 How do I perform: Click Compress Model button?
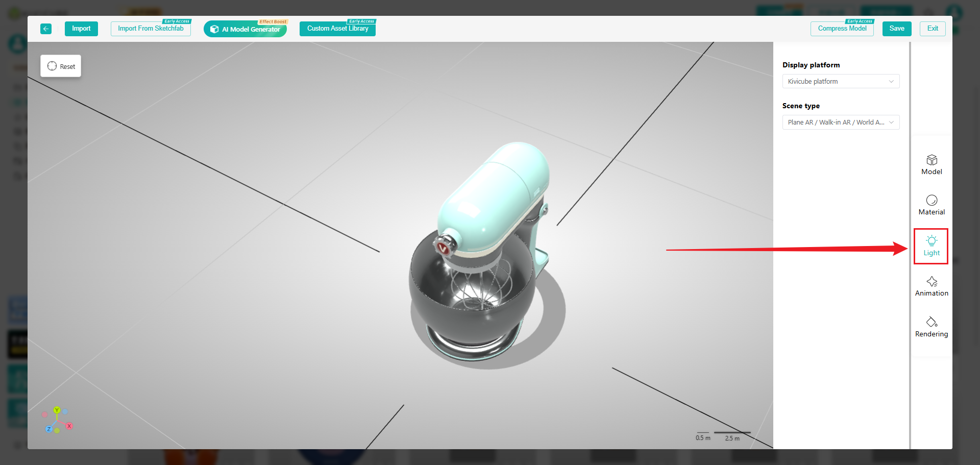tap(842, 29)
